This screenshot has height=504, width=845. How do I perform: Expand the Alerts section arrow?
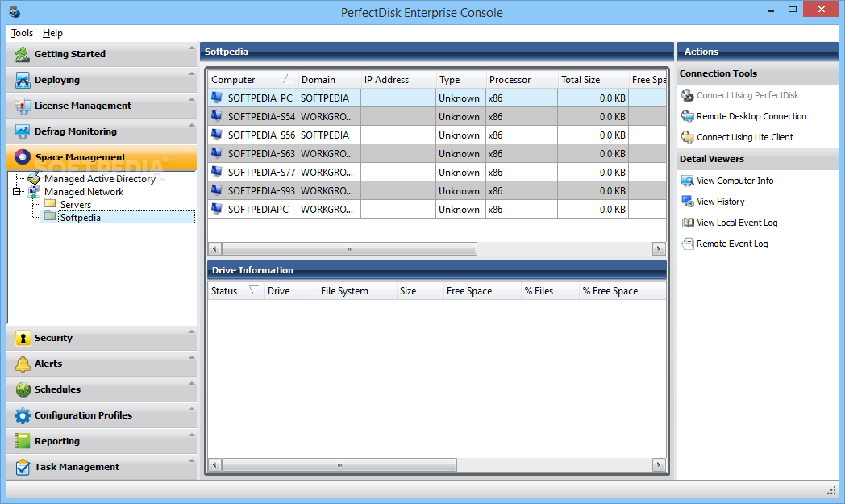191,358
